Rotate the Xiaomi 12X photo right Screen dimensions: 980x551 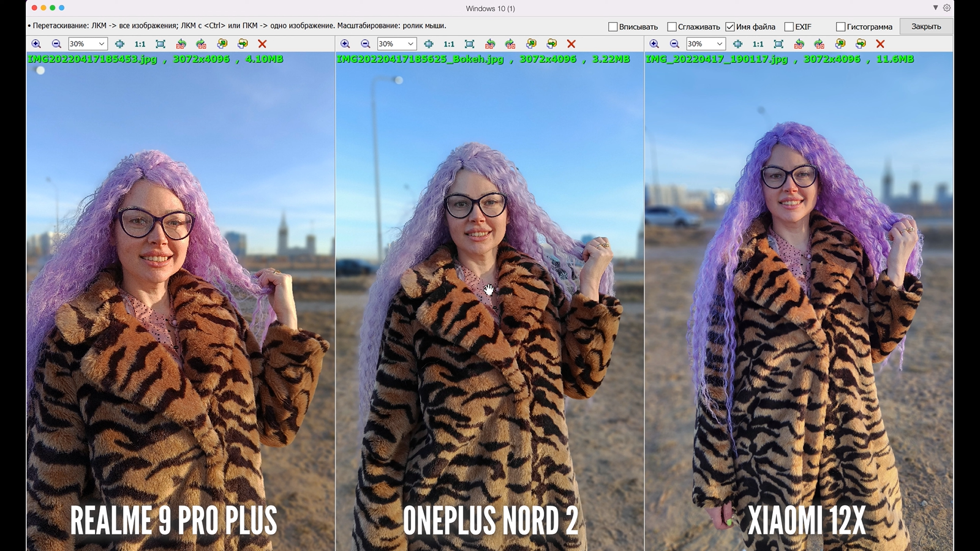(819, 44)
